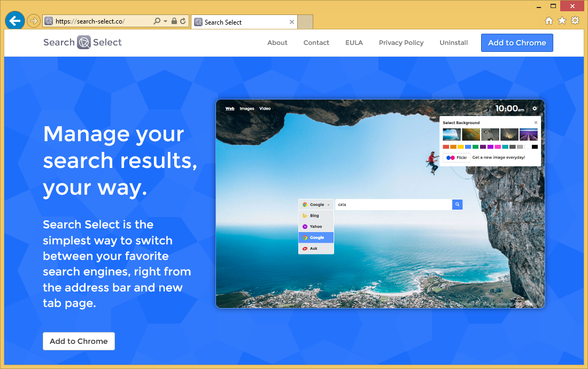Pick the red background color swatch
588x369 pixels.
point(446,147)
